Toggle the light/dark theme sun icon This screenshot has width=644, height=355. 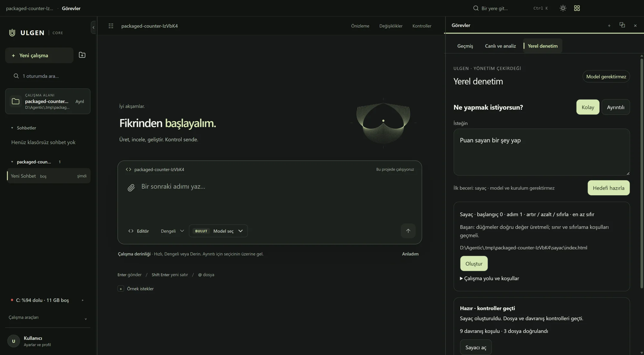click(563, 8)
